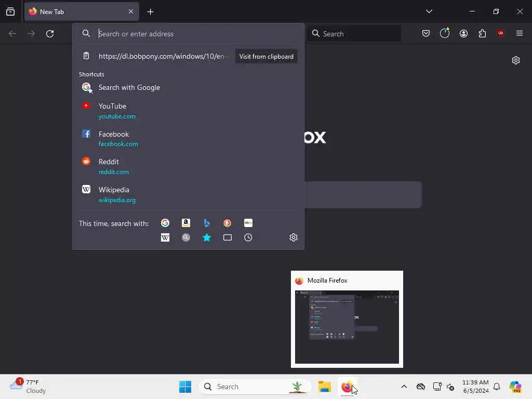Search this time with DuckDuckGo icon

tap(228, 223)
